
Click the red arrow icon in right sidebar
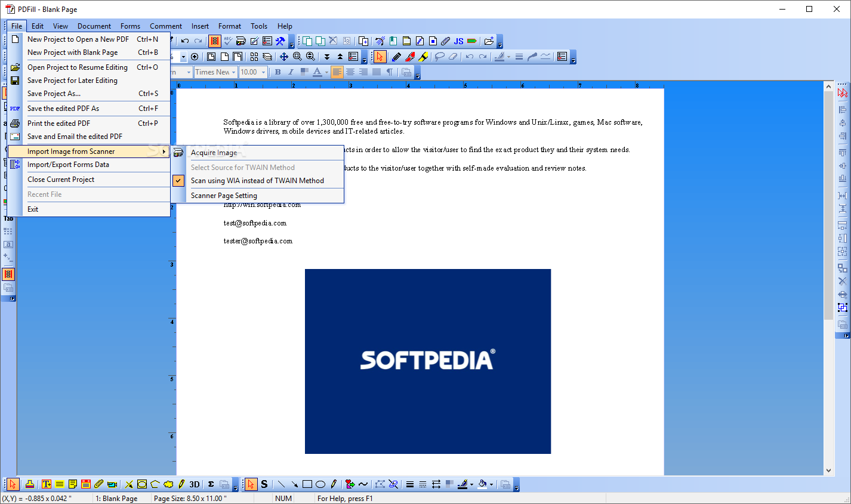(842, 93)
